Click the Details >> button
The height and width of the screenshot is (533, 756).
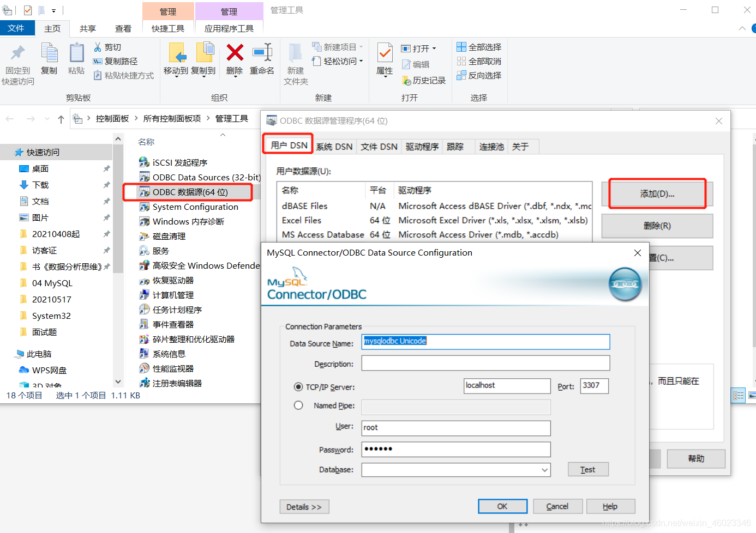coord(304,507)
